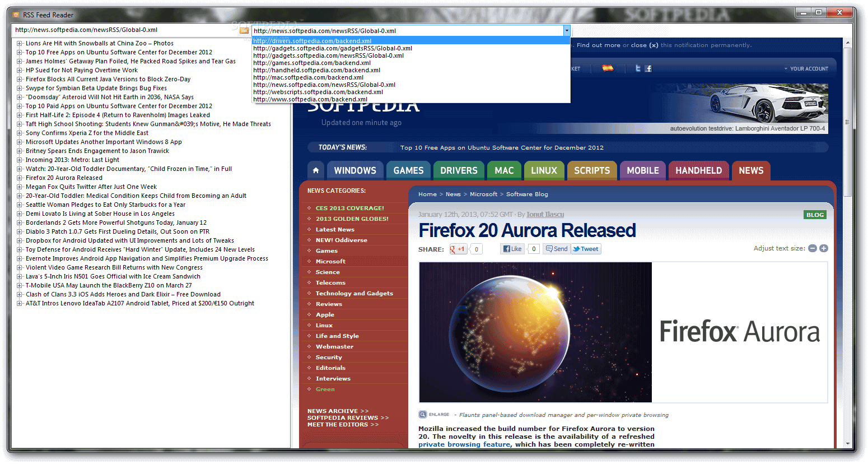Image resolution: width=868 pixels, height=464 pixels.
Task: Switch to the SCRIPTS tab
Action: click(592, 170)
